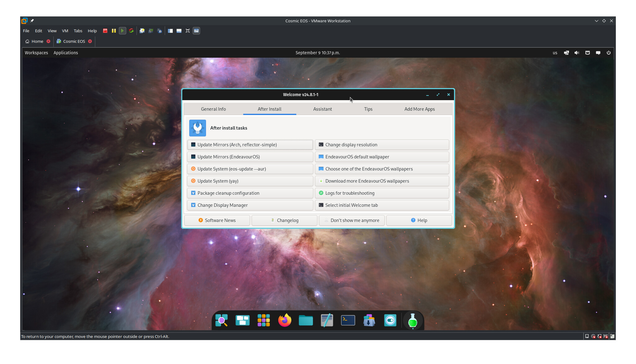Enter full screen mode icon
The width and height of the screenshot is (636, 364).
[188, 31]
